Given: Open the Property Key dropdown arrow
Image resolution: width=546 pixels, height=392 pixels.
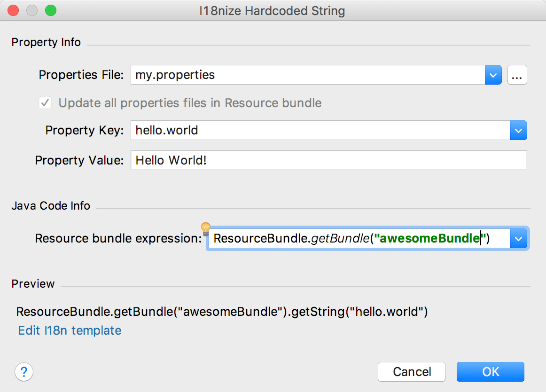Looking at the screenshot, I should click(x=519, y=130).
